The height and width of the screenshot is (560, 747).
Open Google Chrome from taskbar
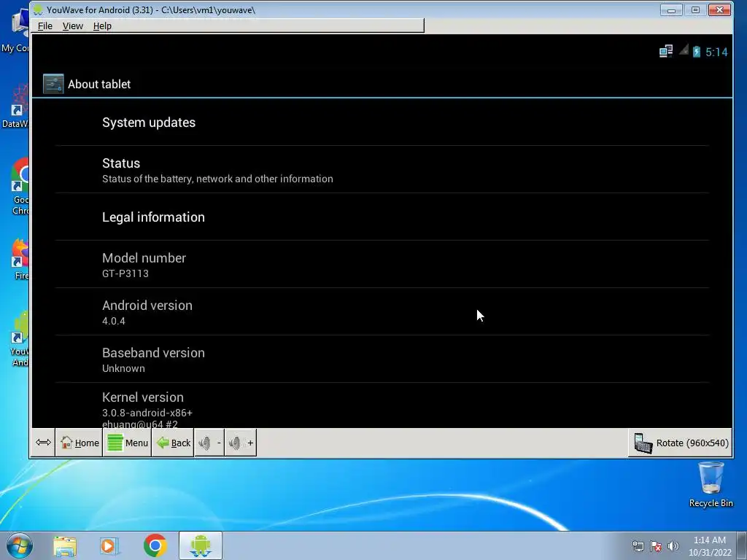[x=155, y=545]
